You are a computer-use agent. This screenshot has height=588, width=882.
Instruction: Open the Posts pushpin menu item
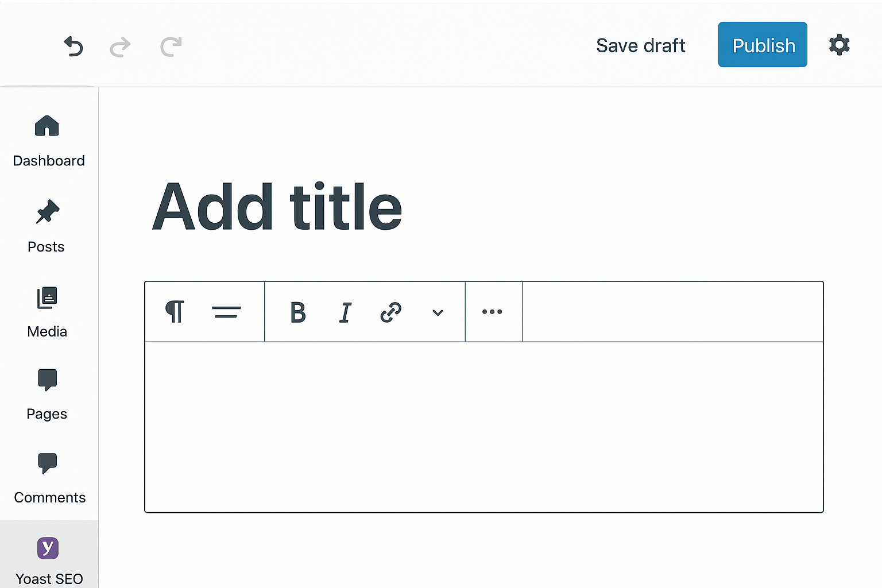coord(47,226)
